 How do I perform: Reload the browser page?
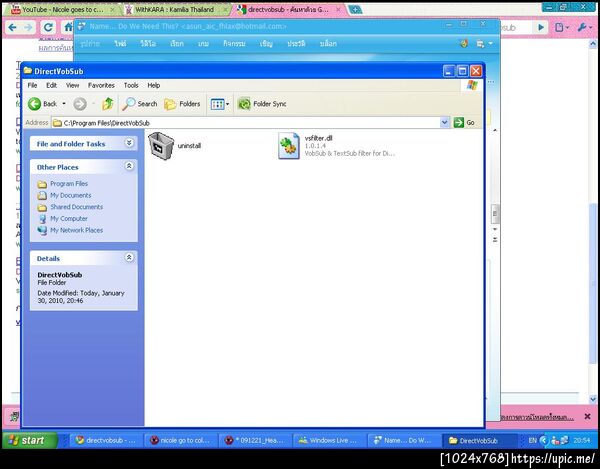[48, 27]
